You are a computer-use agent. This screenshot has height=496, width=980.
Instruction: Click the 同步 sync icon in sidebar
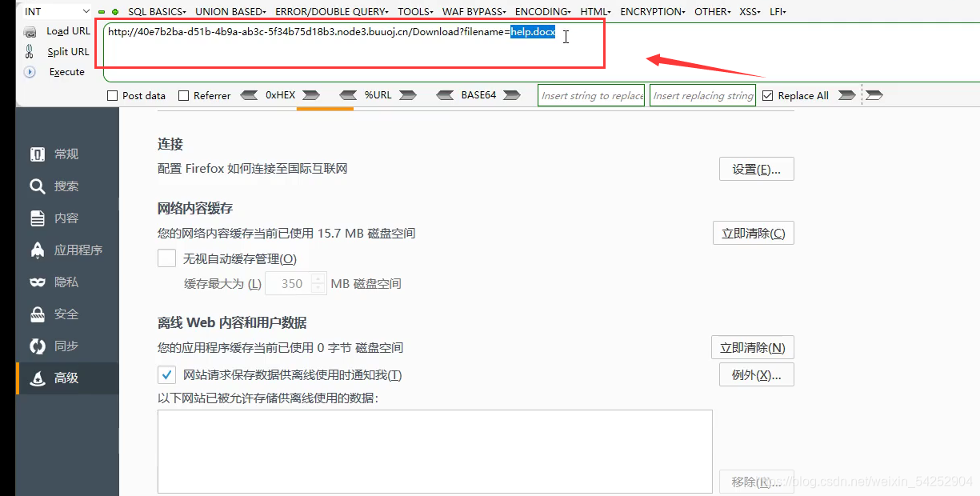[38, 346]
